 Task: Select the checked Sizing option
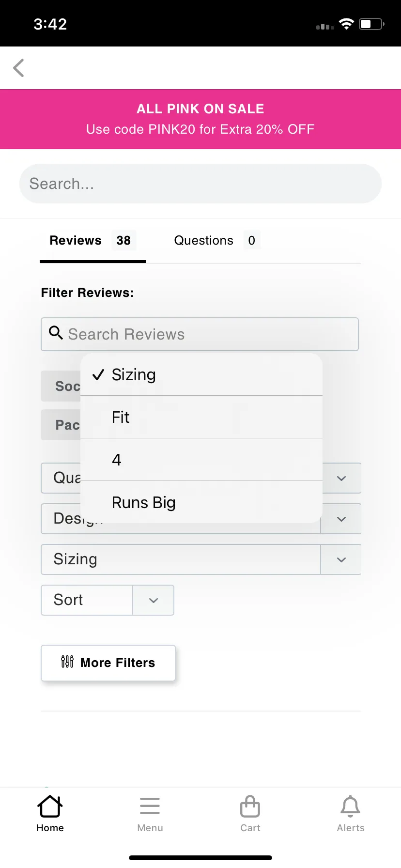click(201, 374)
